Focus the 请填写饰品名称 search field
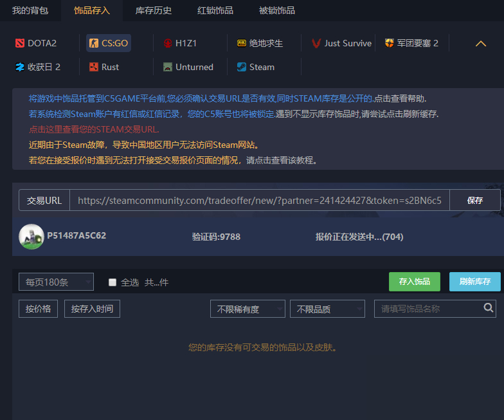The height and width of the screenshot is (420, 504). pyautogui.click(x=435, y=309)
